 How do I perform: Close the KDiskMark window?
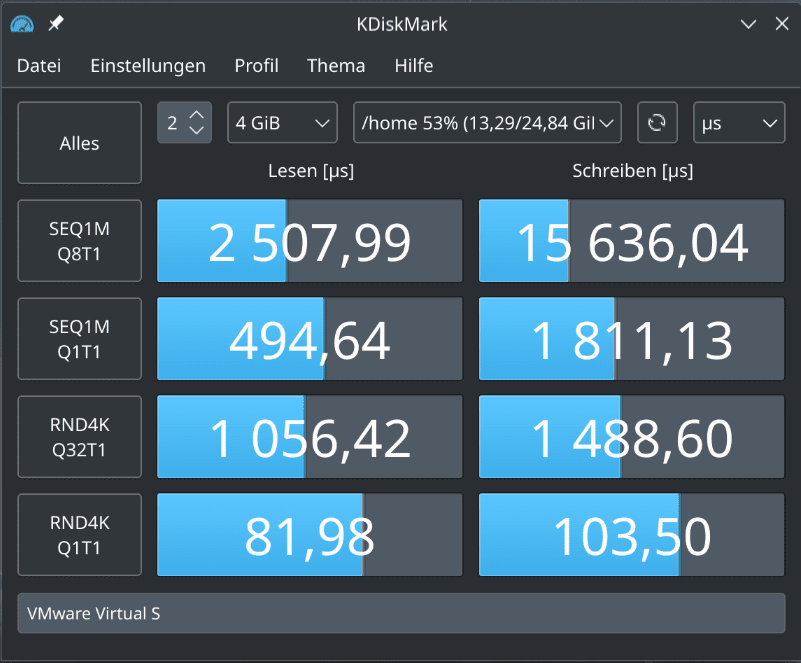[x=782, y=23]
